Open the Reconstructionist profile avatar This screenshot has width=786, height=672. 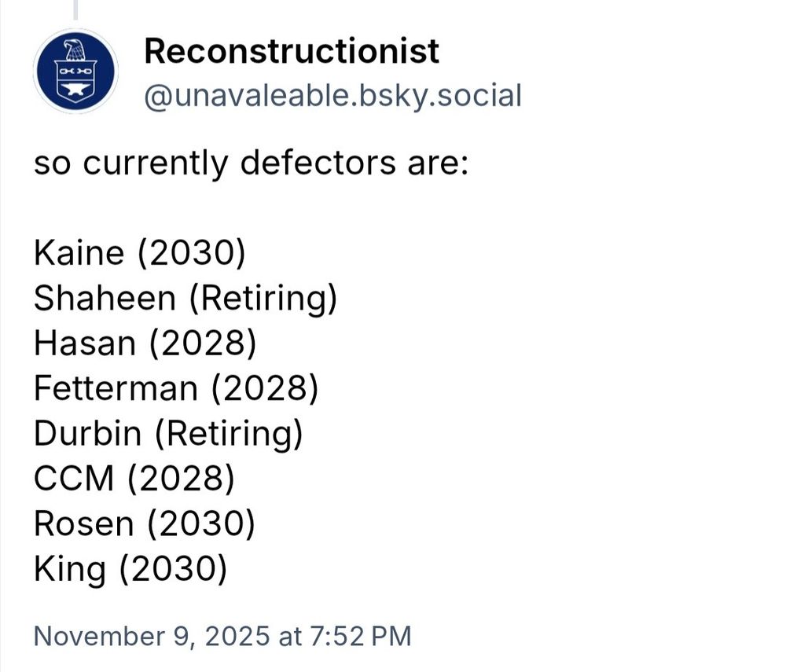[75, 72]
